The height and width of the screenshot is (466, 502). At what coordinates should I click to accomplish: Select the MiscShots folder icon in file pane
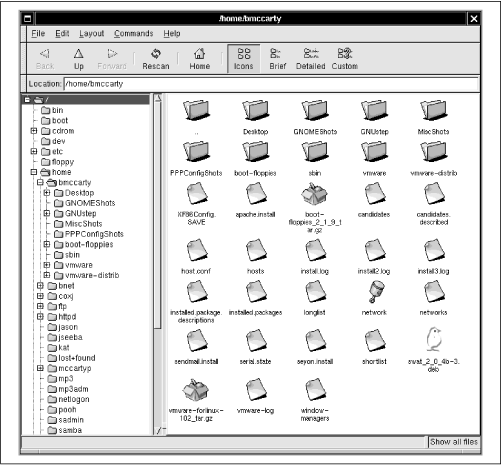[433, 110]
